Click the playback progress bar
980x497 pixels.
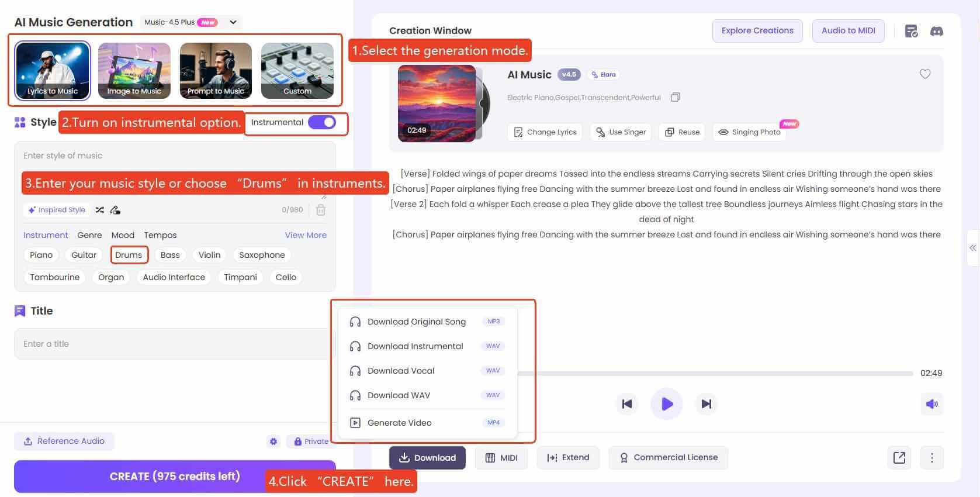pos(715,373)
